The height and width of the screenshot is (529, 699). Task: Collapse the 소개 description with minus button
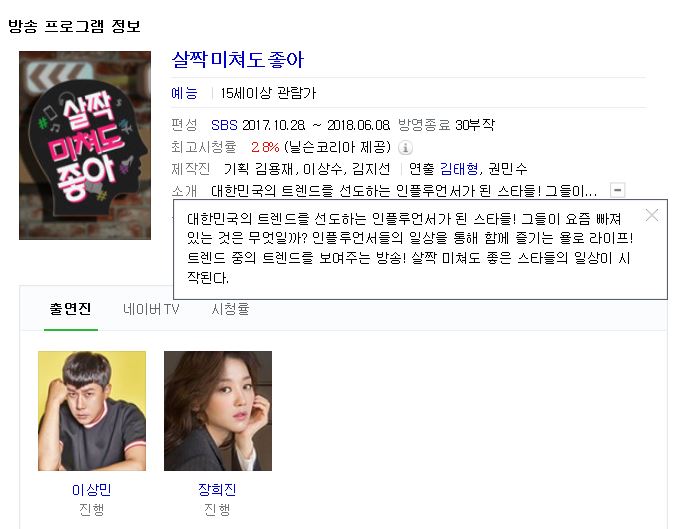click(617, 190)
